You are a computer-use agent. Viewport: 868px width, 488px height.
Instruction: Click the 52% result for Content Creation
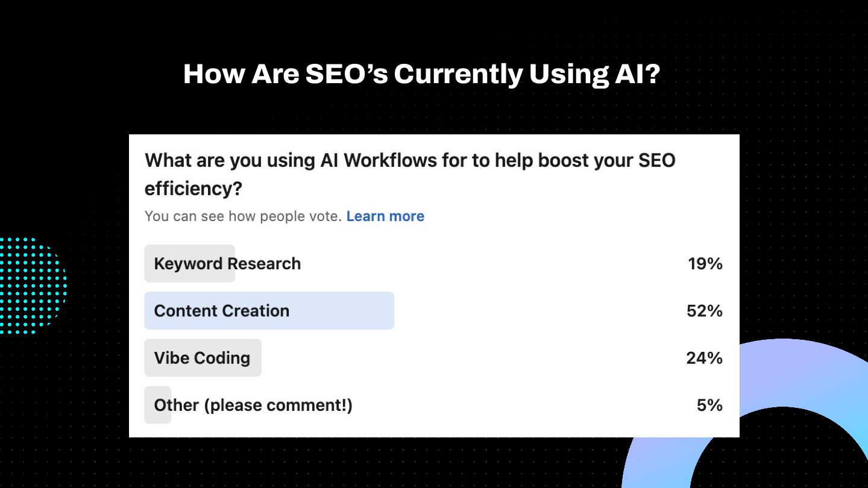(x=704, y=311)
